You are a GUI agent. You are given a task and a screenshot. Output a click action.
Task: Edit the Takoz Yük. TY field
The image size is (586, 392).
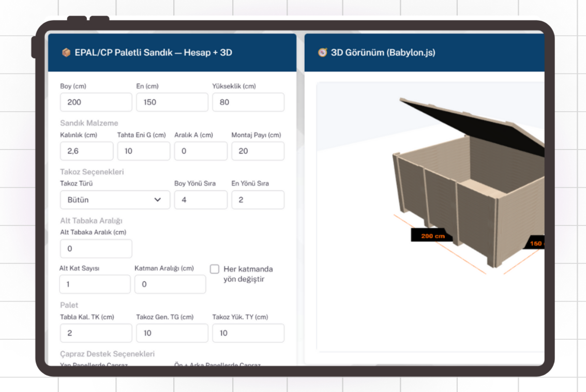pos(248,333)
